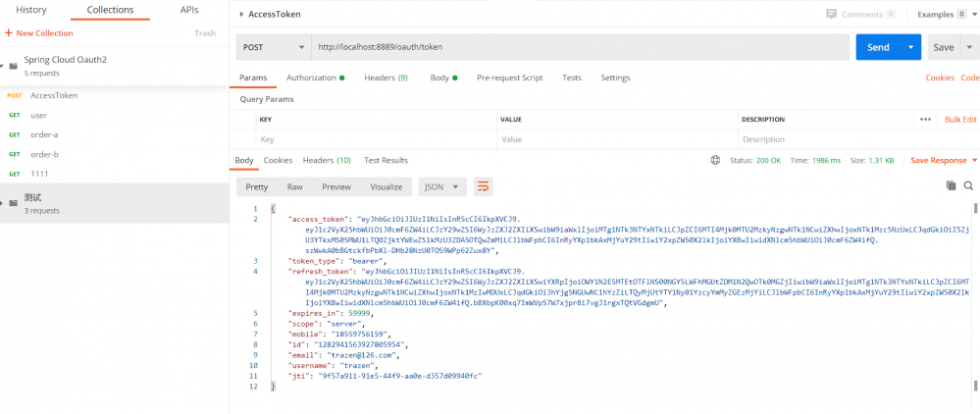Click the Description input cell
Image resolution: width=980 pixels, height=414 pixels.
[857, 139]
